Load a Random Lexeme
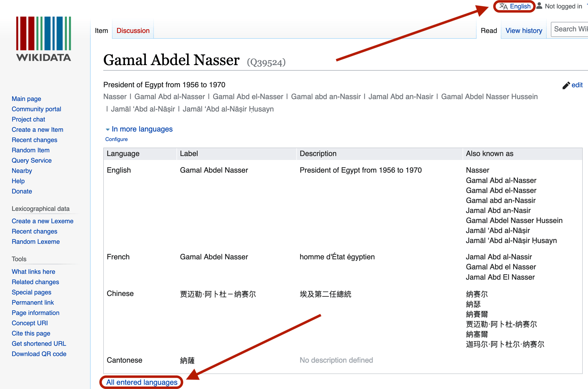The image size is (588, 389). tap(36, 242)
